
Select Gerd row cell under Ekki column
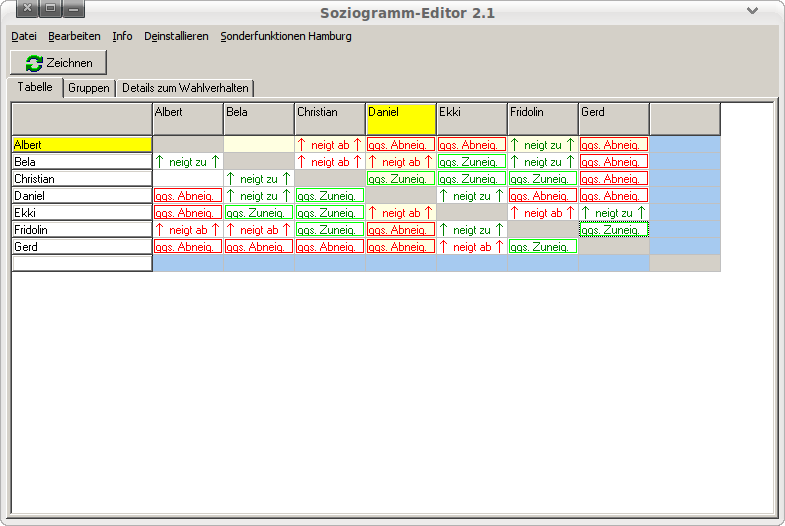472,247
